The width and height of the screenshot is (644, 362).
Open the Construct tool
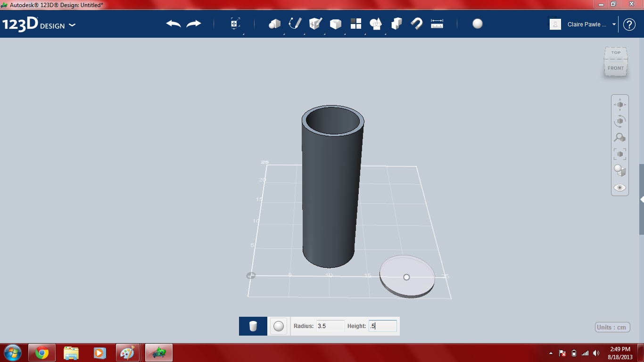coord(315,24)
